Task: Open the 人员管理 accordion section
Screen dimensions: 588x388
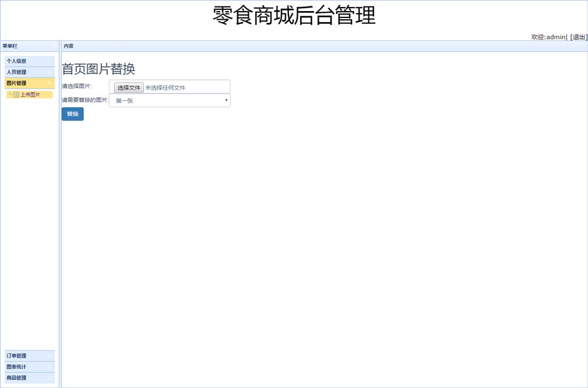Action: click(16, 72)
